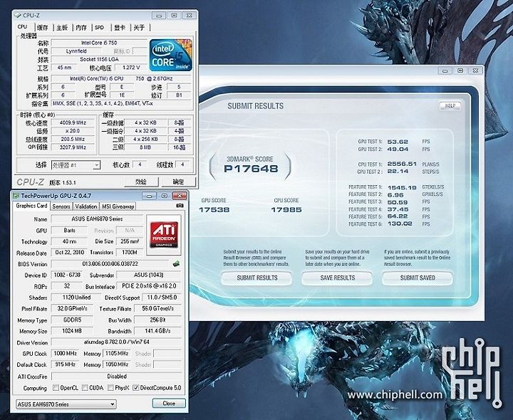Click the core speed 4009.9 MHz value

click(73, 123)
